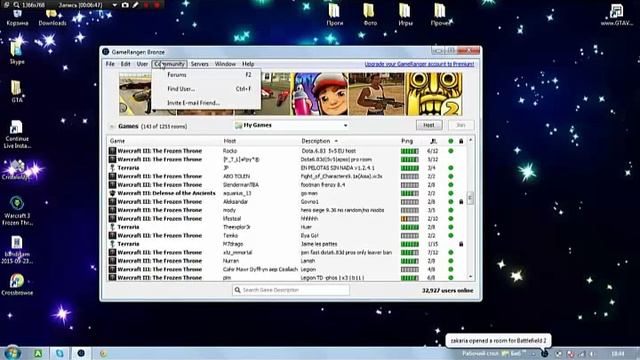Launch Skype from the desktop
This screenshot has width=640, height=360.
pos(17,52)
